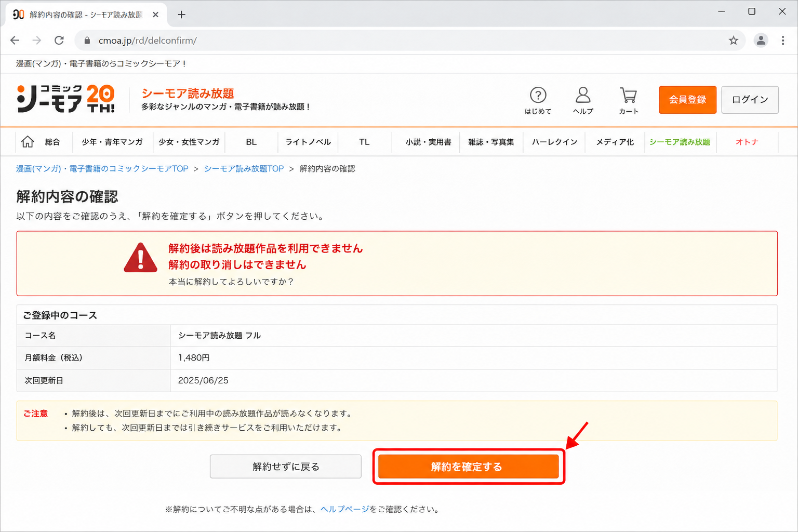Viewport: 798px width, 532px height.
Task: Open the ライトノベル category
Action: 308,142
